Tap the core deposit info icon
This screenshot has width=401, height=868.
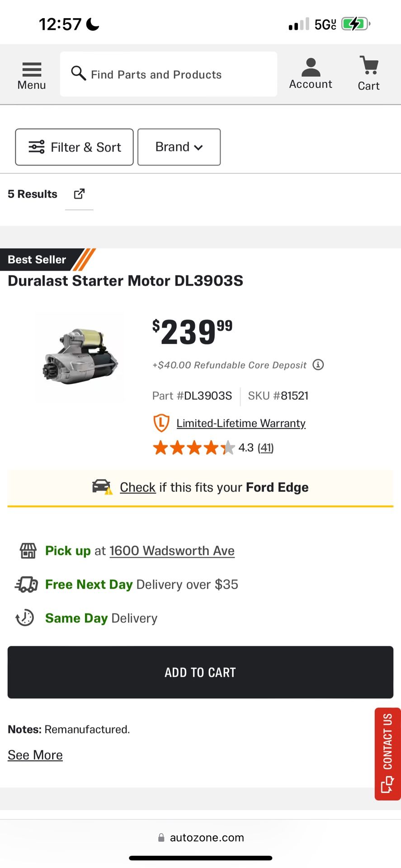[x=318, y=365]
